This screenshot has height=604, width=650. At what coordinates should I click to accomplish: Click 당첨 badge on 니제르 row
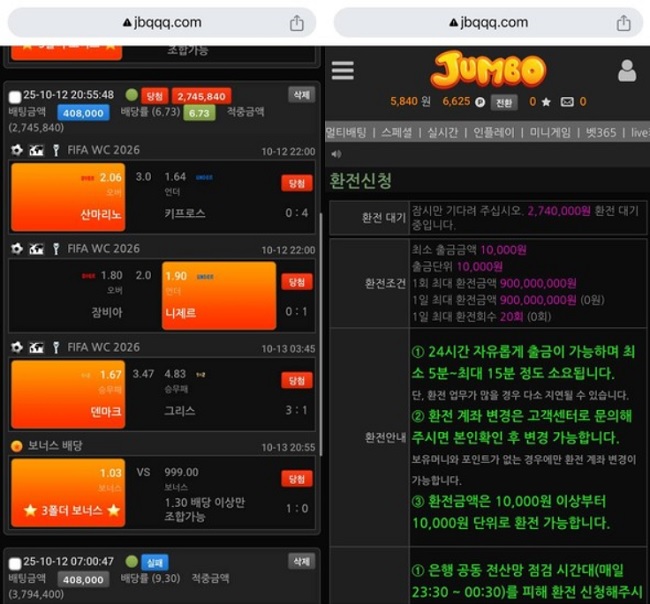(x=296, y=282)
